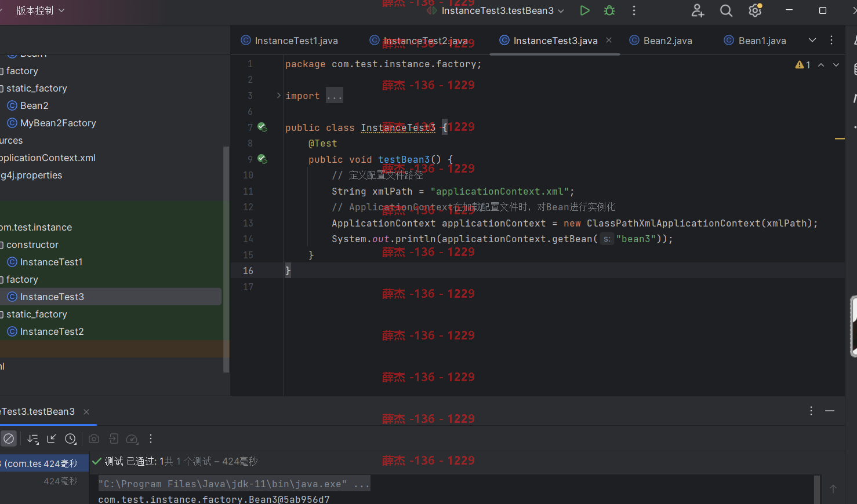857x504 pixels.
Task: Close the InstanceTest3.testBean3 run tab
Action: [x=86, y=411]
